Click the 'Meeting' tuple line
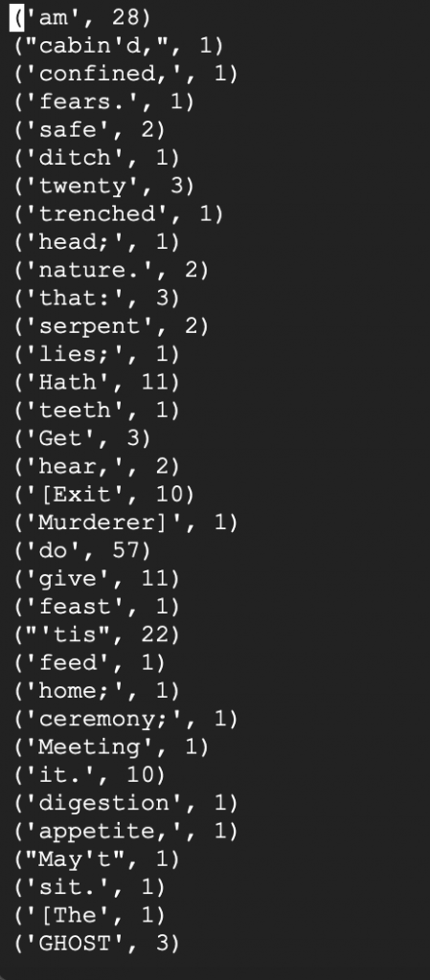430x980 pixels. 111,746
